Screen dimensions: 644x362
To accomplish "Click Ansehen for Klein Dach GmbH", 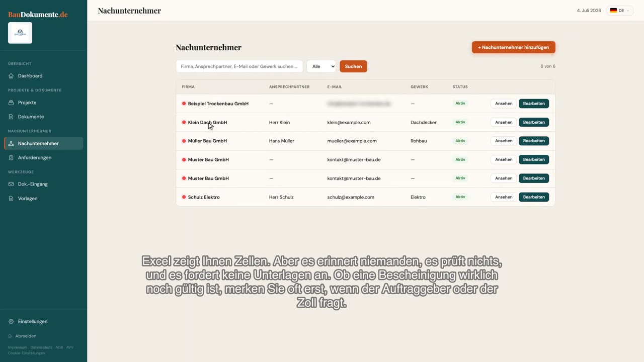I will point(504,122).
